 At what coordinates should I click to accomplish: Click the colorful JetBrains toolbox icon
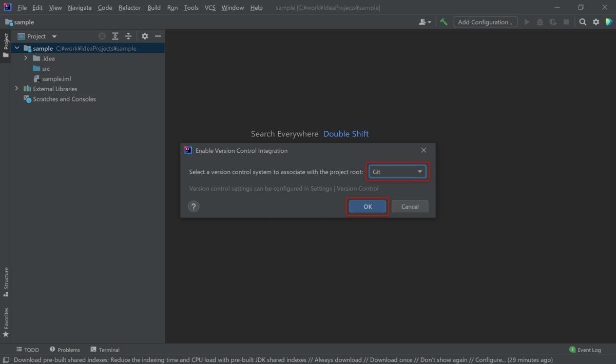tap(609, 22)
